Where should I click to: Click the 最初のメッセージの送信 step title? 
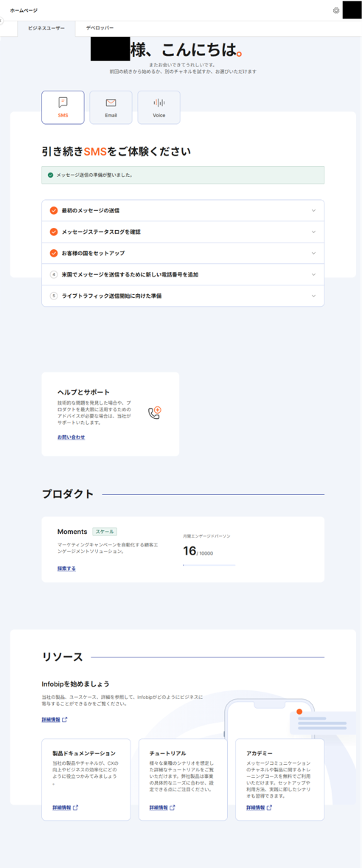91,210
